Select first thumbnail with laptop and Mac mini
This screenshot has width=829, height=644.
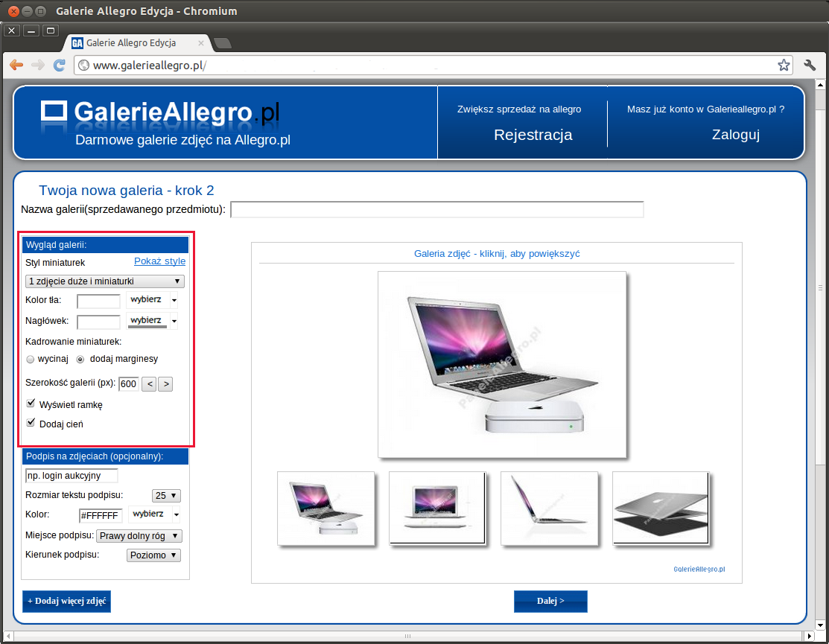[x=325, y=508]
